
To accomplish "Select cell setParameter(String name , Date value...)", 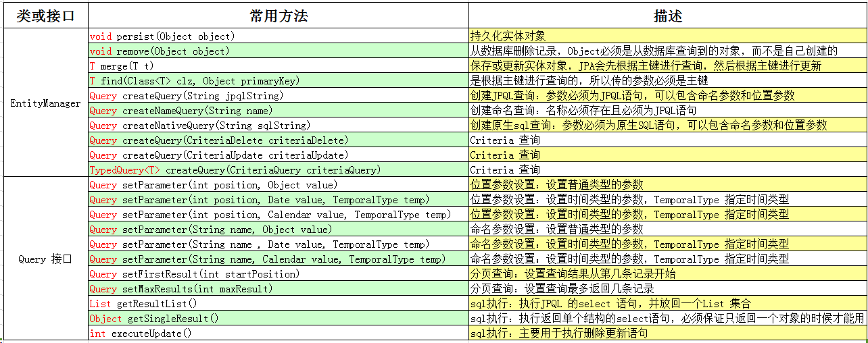I will 279,244.
